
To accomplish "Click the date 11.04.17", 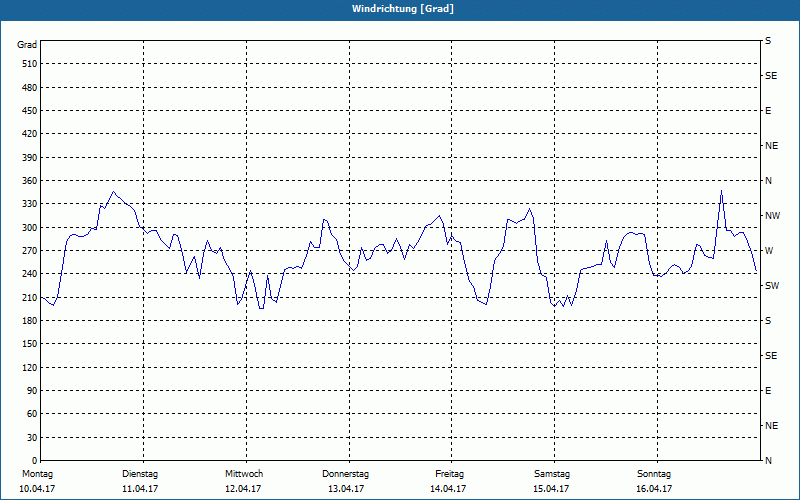I will point(140,489).
